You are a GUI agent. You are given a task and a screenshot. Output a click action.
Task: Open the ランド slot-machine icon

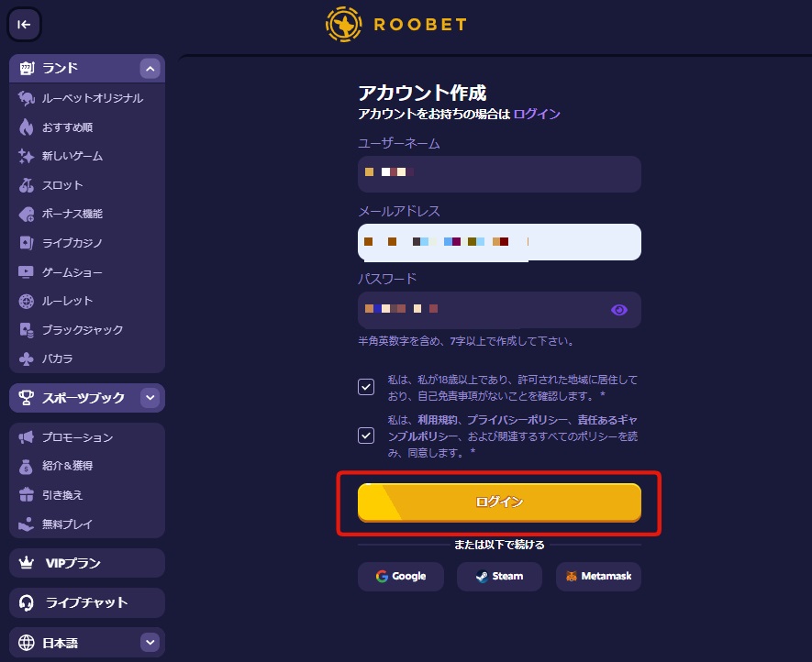pyautogui.click(x=27, y=69)
